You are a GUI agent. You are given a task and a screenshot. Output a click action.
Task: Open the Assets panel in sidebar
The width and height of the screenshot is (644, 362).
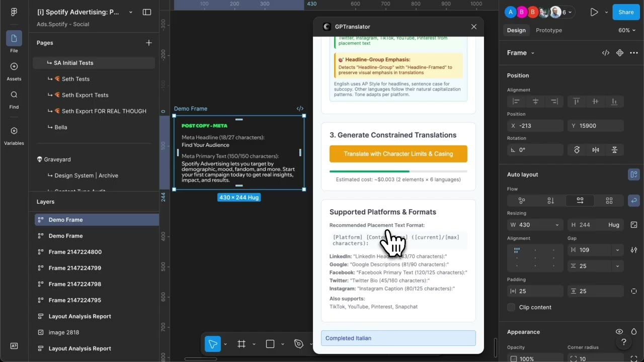(x=14, y=71)
